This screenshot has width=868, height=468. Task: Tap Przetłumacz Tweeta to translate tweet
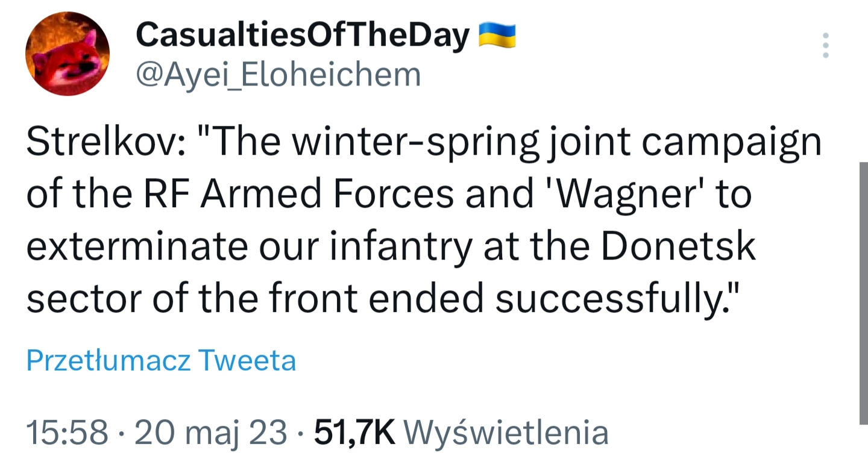coord(162,361)
